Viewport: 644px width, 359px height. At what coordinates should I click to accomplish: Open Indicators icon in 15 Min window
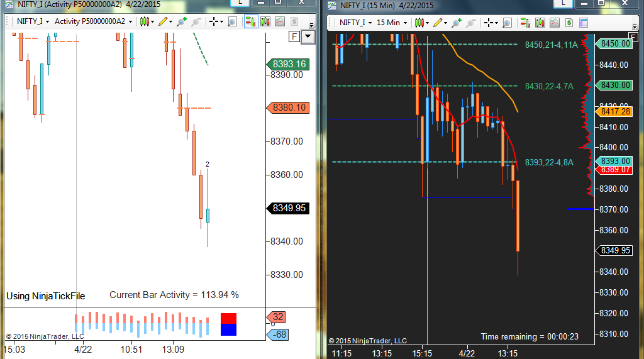[555, 23]
